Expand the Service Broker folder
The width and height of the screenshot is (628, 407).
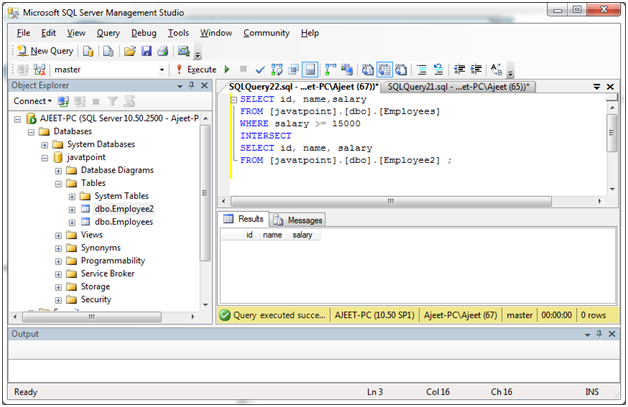[x=58, y=274]
